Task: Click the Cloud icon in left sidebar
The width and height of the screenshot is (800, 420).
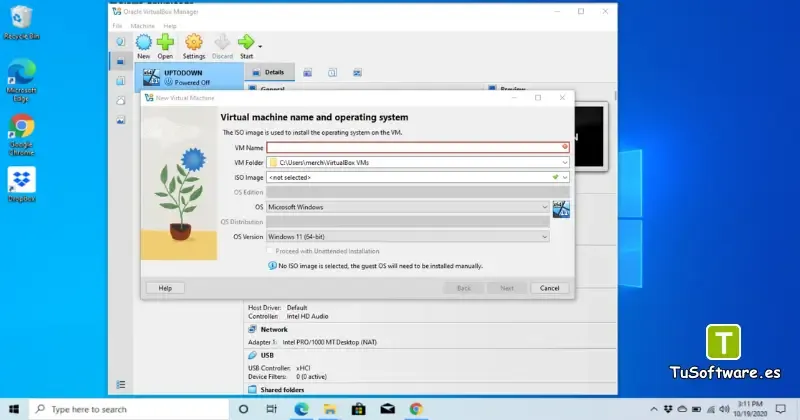Action: click(x=120, y=101)
